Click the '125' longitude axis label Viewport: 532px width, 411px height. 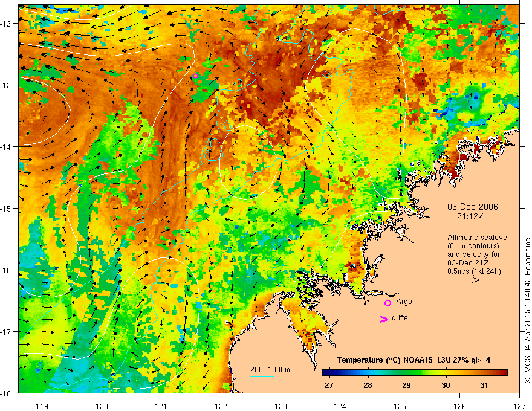tap(400, 406)
